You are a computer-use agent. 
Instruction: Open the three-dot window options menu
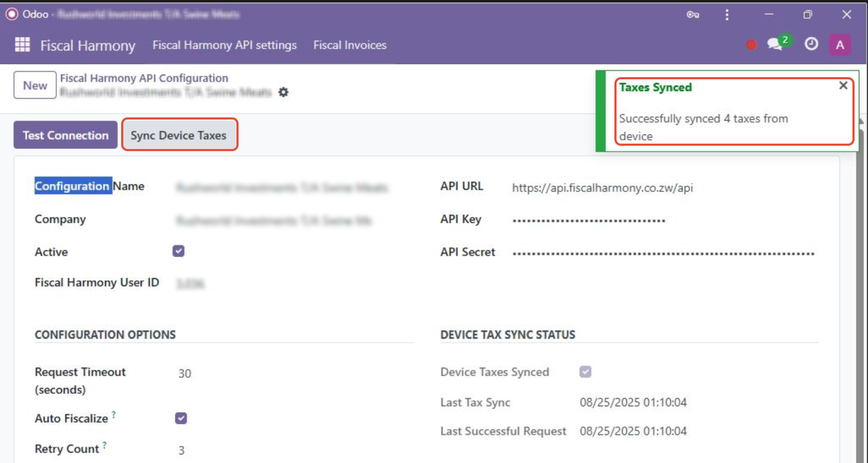coord(727,14)
